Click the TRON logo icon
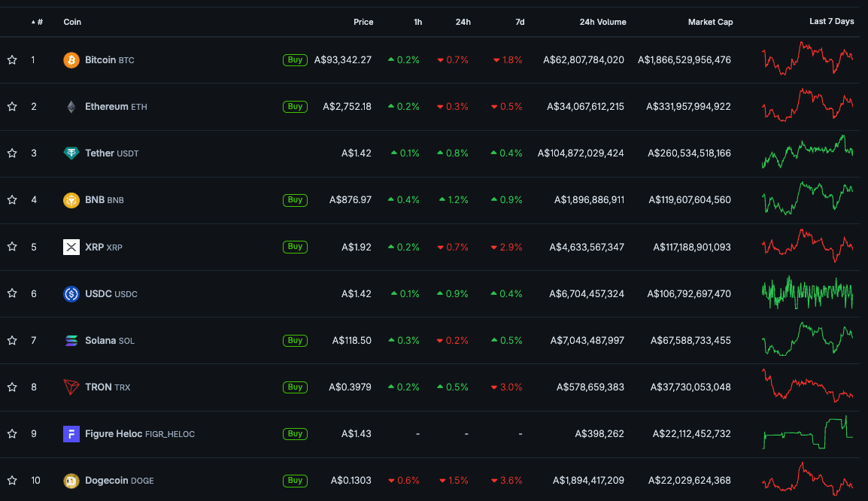Viewport: 868px width, 501px height. pos(71,387)
